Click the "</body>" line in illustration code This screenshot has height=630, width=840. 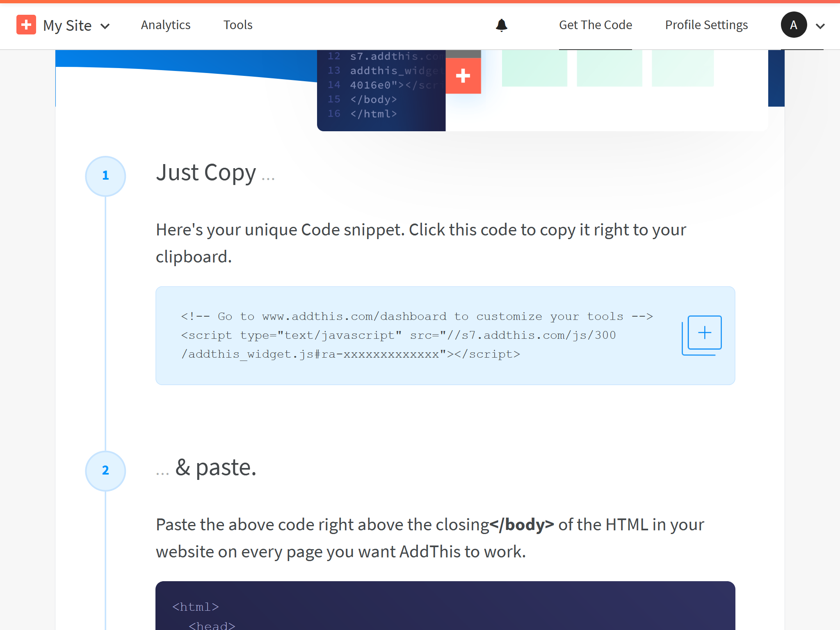373,99
